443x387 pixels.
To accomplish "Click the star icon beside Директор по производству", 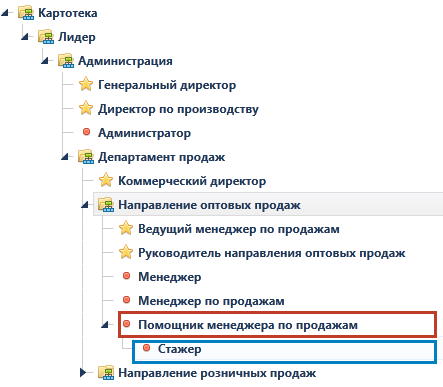I will [x=86, y=108].
